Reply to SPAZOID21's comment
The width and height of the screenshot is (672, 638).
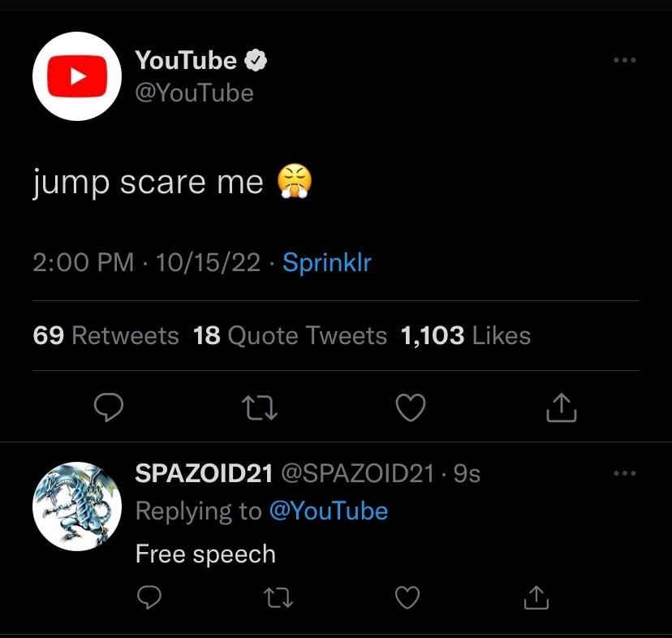pyautogui.click(x=149, y=597)
